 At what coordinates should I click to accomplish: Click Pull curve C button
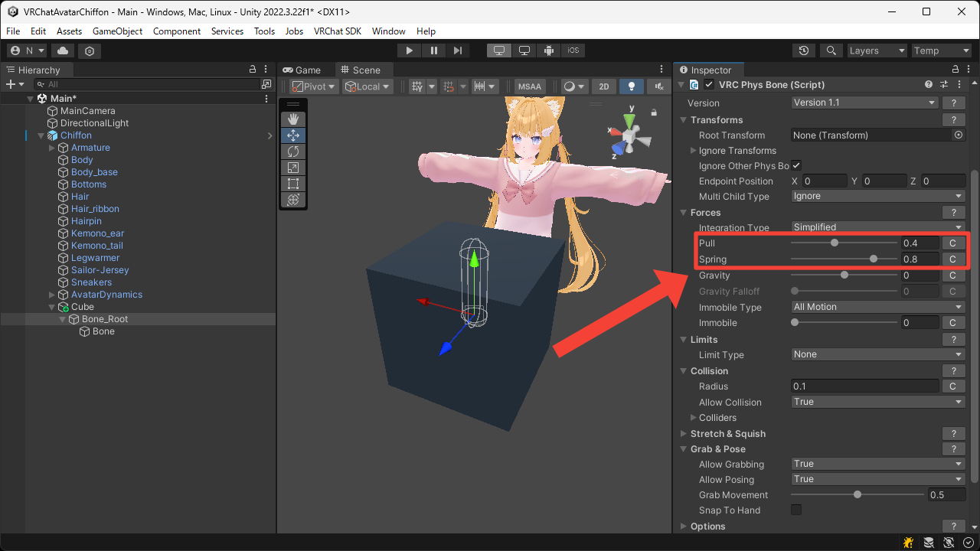(x=953, y=243)
